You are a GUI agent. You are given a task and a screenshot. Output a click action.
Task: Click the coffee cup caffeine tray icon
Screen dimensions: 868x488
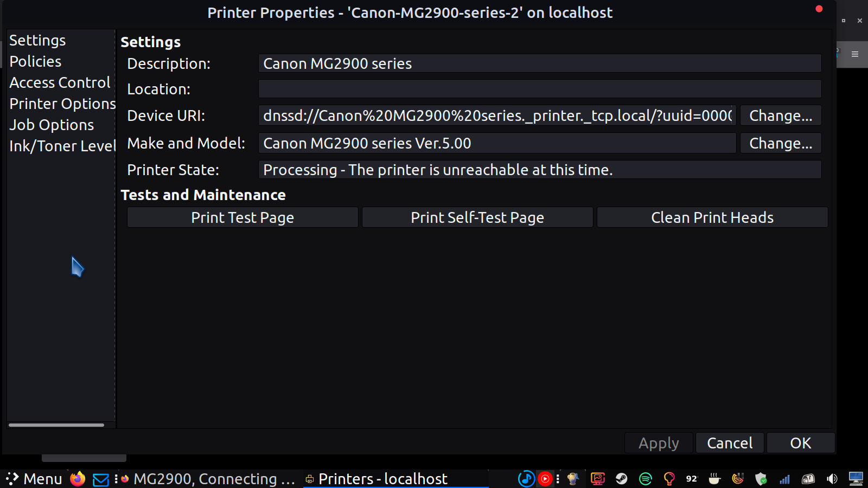click(x=714, y=479)
